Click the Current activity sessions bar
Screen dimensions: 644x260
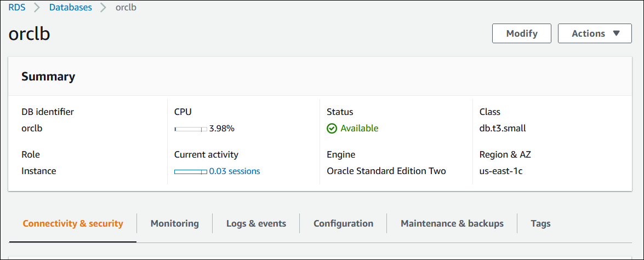(x=190, y=172)
